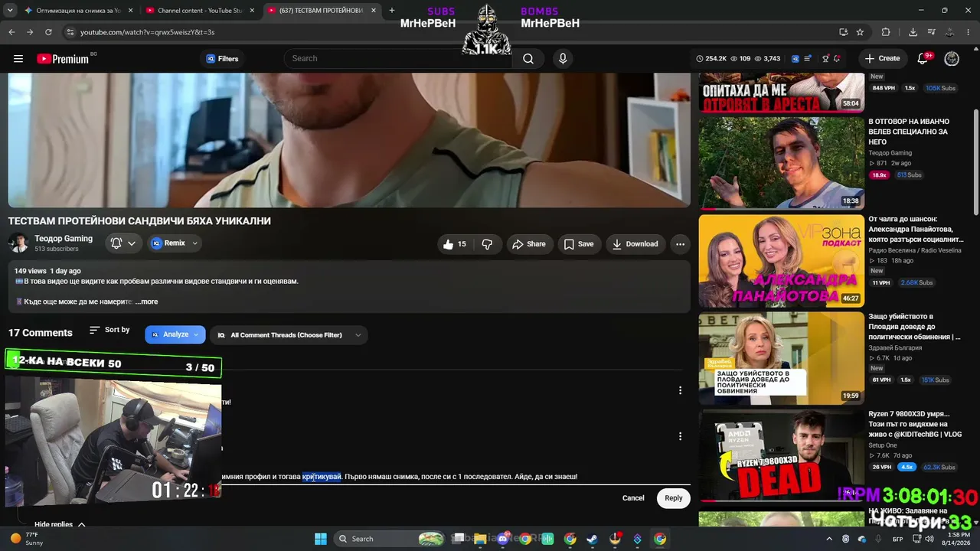Open the В ОТГОВОР НА ИВАНЧО ВЕЛЕВ thumbnail

tap(782, 163)
